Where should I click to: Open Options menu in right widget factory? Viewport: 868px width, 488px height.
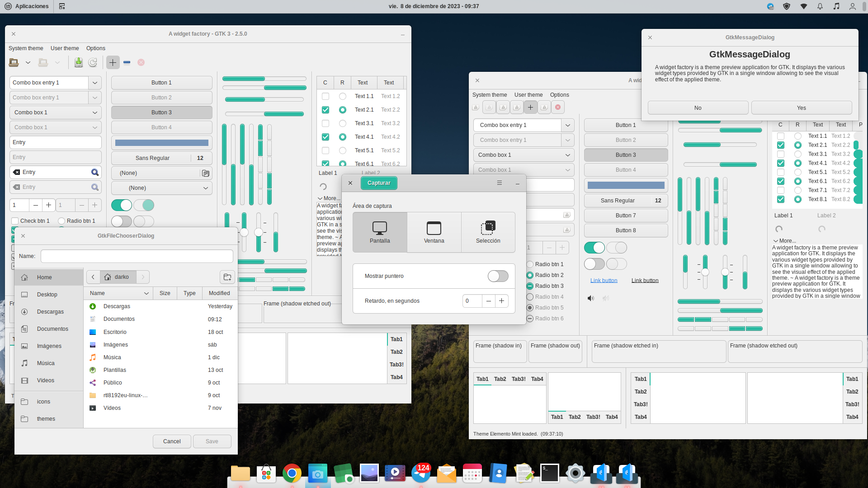coord(559,95)
